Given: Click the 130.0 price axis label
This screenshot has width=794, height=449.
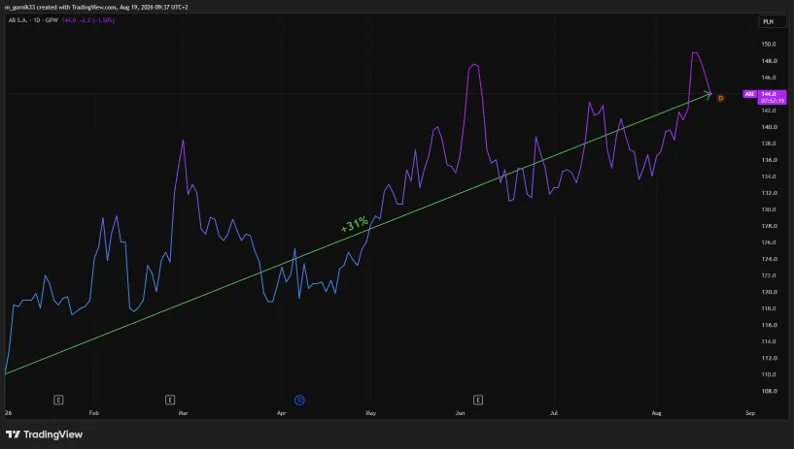Looking at the screenshot, I should point(768,210).
